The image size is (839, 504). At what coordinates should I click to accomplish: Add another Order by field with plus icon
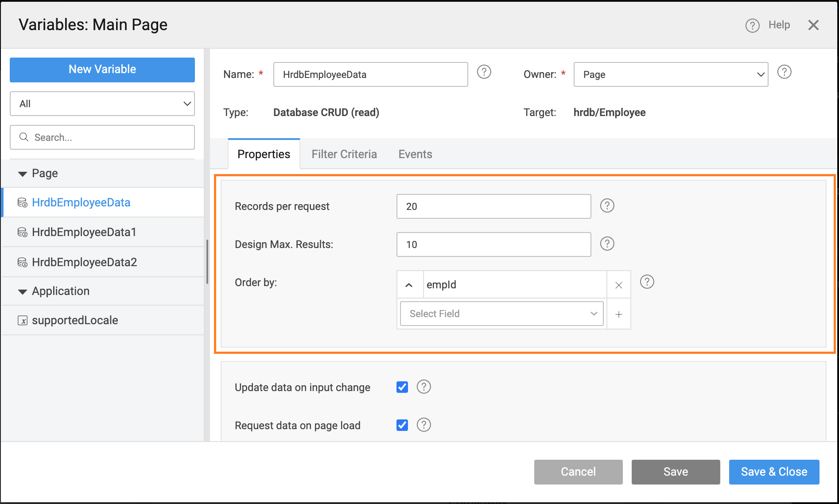(x=618, y=314)
